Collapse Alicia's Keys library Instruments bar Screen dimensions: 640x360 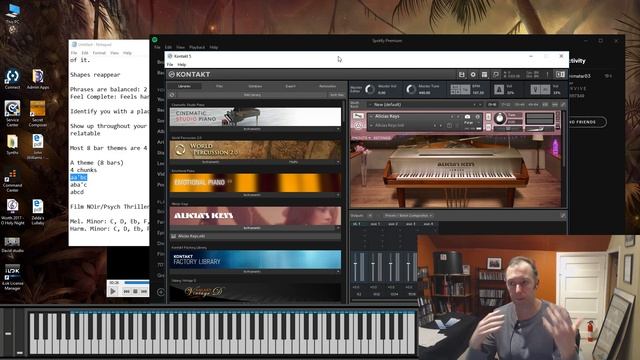pyautogui.click(x=252, y=228)
